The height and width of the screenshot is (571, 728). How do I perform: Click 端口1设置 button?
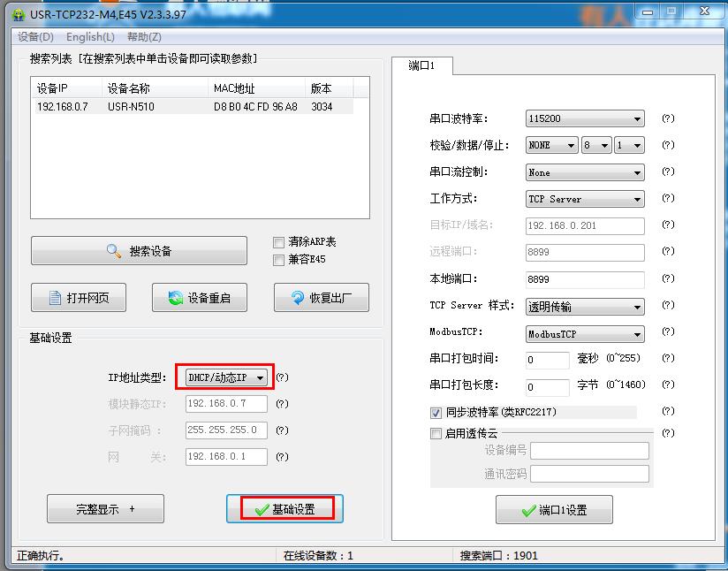[554, 510]
